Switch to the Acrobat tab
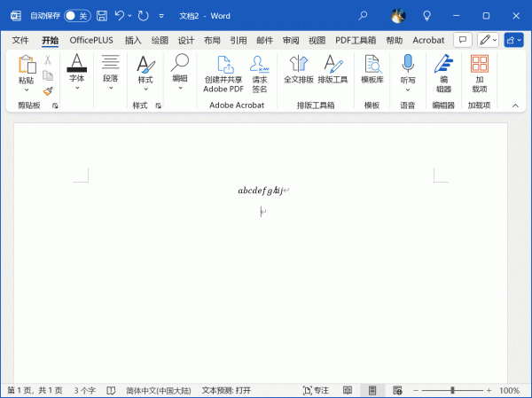Viewport: 532px width, 398px height. 428,41
